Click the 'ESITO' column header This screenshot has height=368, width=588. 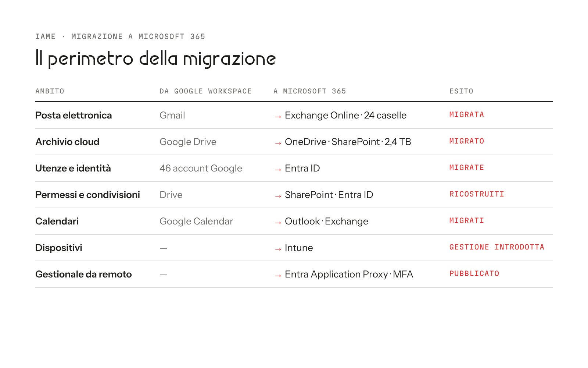point(461,91)
